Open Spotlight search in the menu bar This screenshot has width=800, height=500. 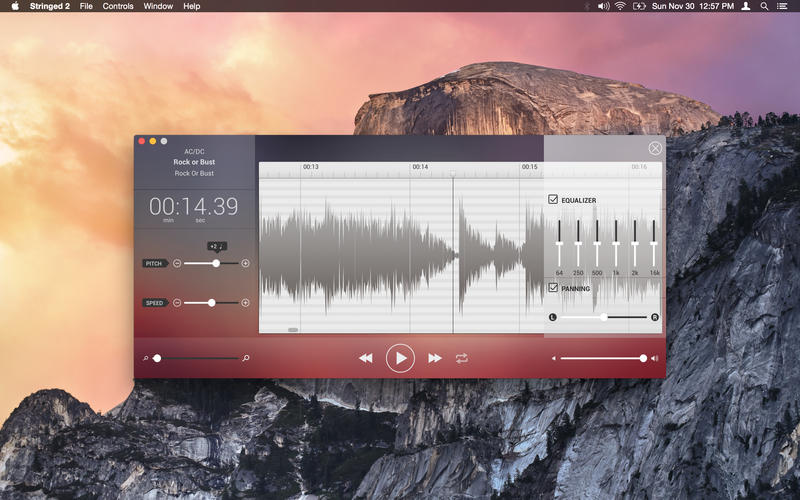coord(764,6)
